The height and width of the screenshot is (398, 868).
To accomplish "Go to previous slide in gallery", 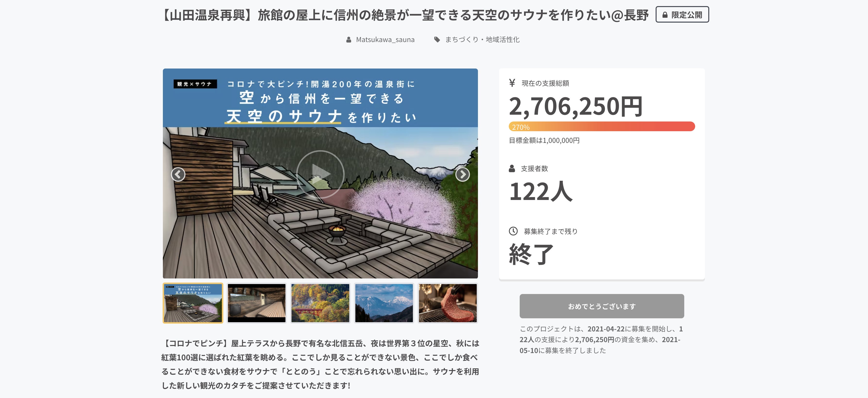I will pos(178,174).
